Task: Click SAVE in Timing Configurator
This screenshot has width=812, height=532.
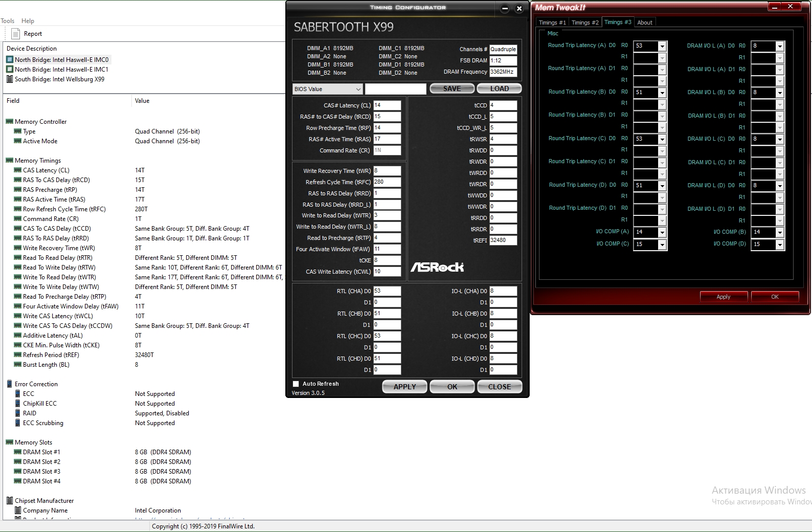Action: pos(452,88)
